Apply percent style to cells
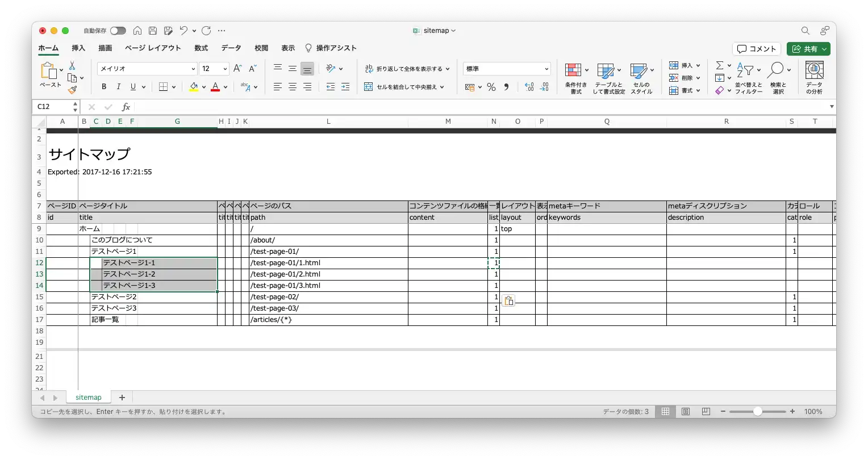 [x=491, y=87]
